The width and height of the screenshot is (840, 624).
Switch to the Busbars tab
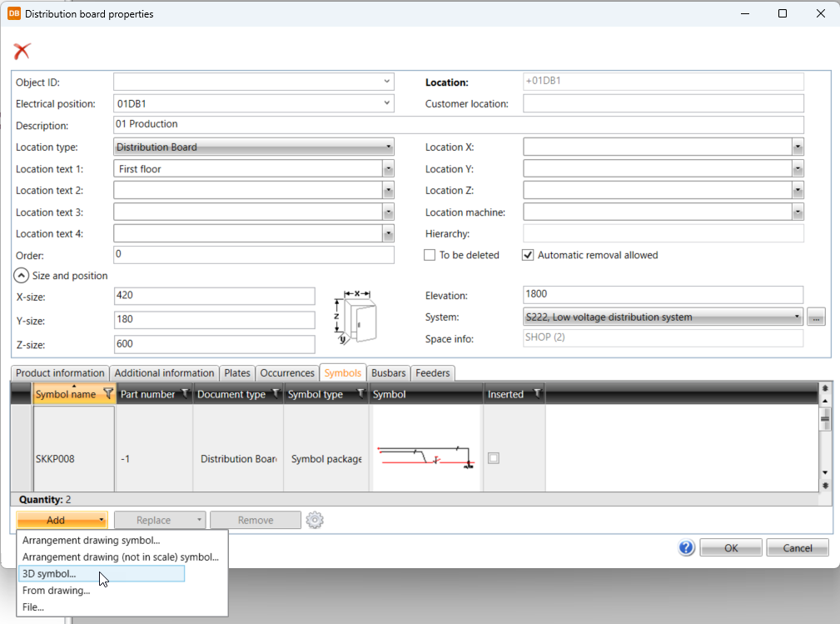tap(388, 373)
